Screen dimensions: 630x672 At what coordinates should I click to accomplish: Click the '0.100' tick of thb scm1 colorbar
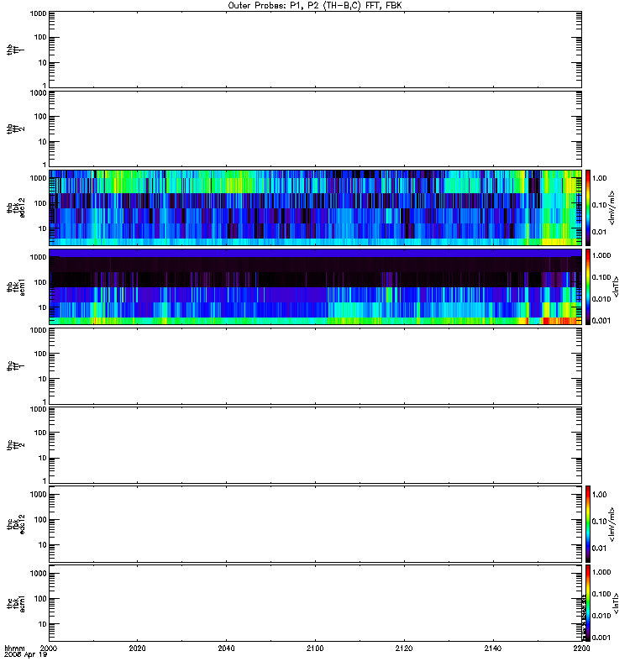click(601, 277)
